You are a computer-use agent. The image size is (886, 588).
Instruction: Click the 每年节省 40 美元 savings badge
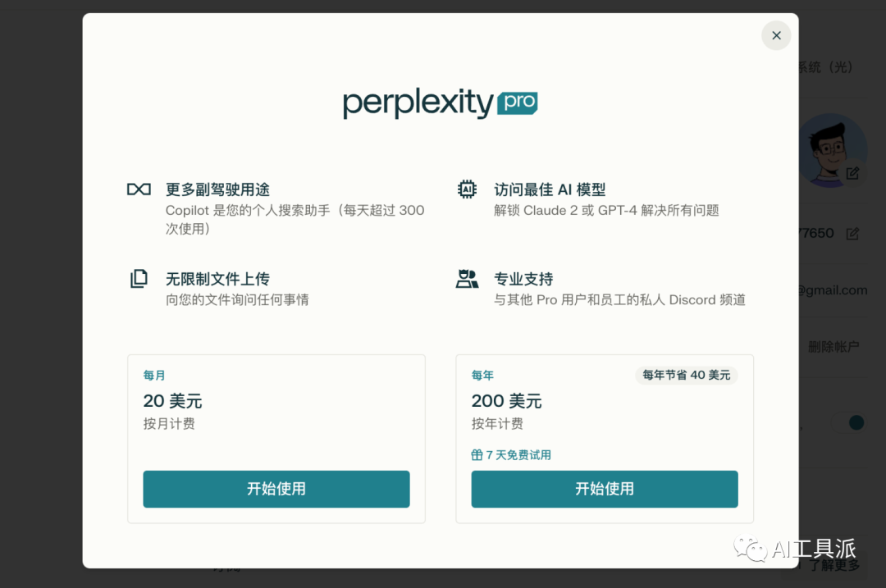(686, 376)
